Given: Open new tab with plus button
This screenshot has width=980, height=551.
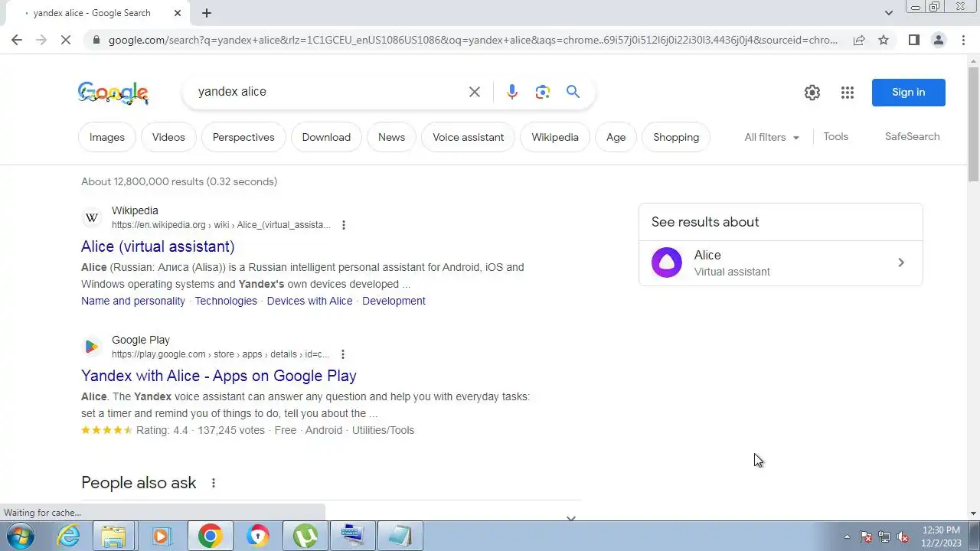Looking at the screenshot, I should [x=207, y=13].
